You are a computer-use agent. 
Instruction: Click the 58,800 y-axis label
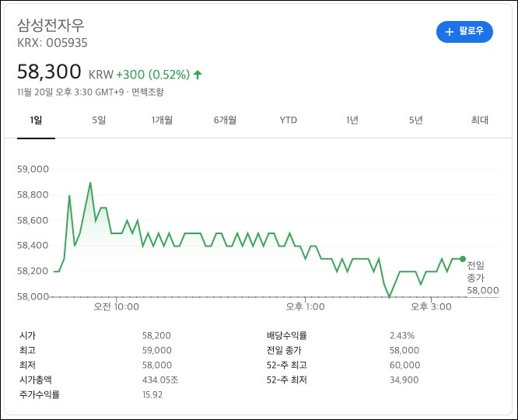(x=33, y=194)
